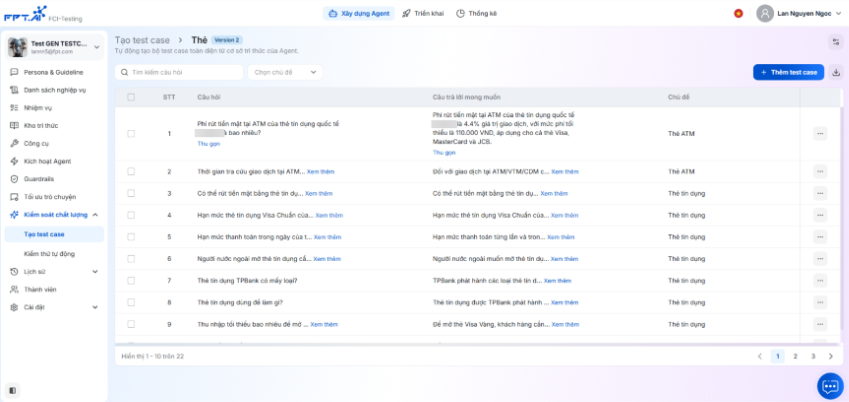849x402 pixels.
Task: Open the filter settings icon at top right
Action: tap(835, 42)
